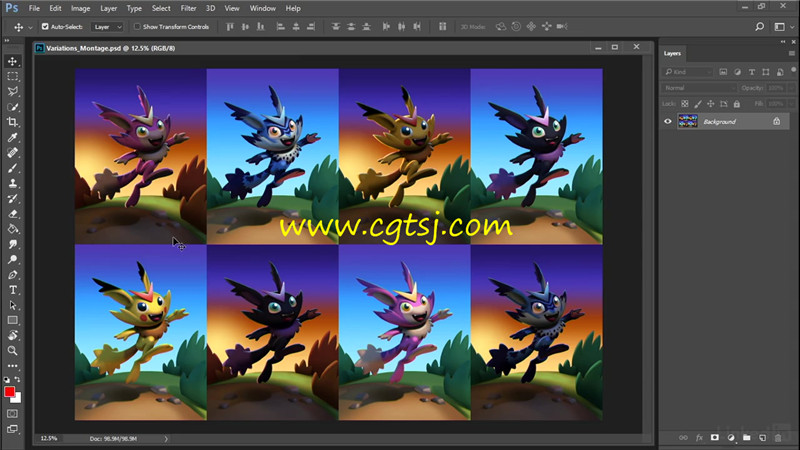Select the Healing Brush tool
The width and height of the screenshot is (800, 450).
[12, 153]
